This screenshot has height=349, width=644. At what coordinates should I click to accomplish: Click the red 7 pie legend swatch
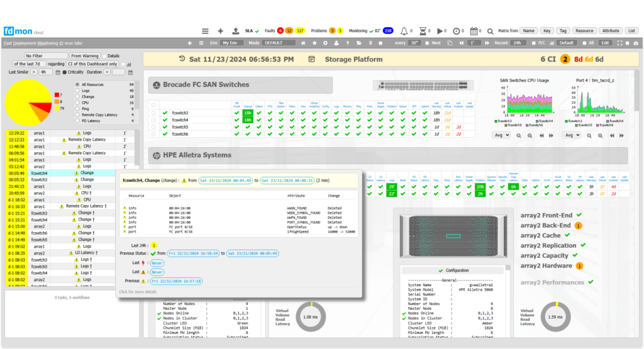(57, 95)
